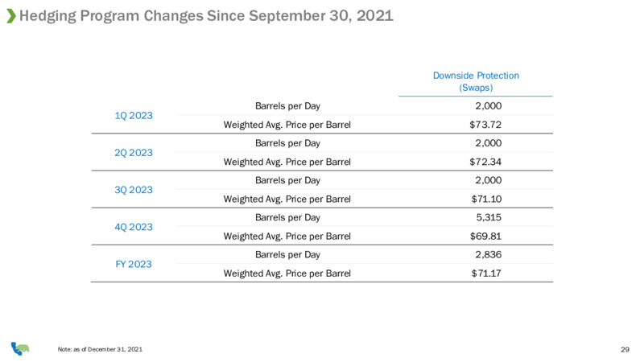The image size is (644, 362).
Task: Select the 3Q 2023 row label
Action: point(134,190)
